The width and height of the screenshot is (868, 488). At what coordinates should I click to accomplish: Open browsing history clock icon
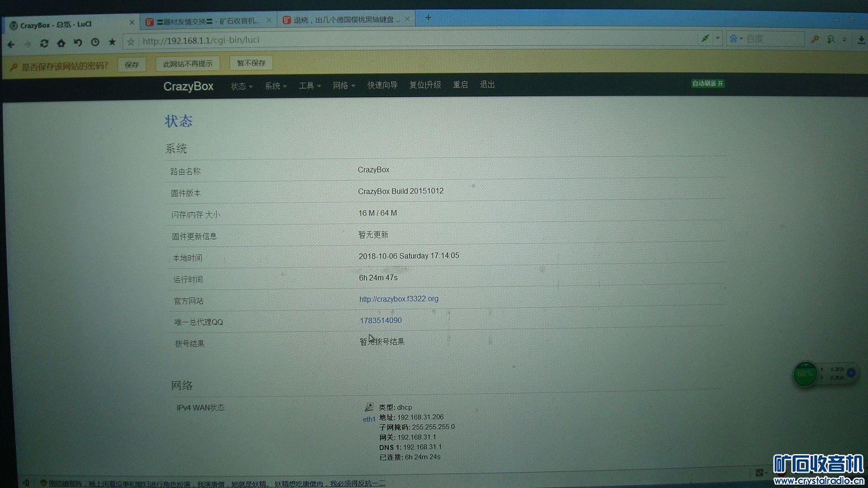(x=95, y=42)
